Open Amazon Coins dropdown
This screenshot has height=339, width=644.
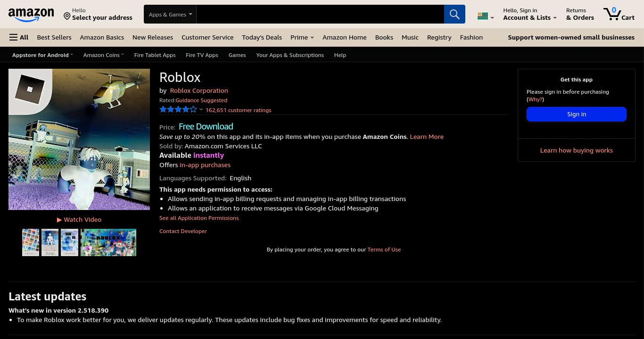103,55
